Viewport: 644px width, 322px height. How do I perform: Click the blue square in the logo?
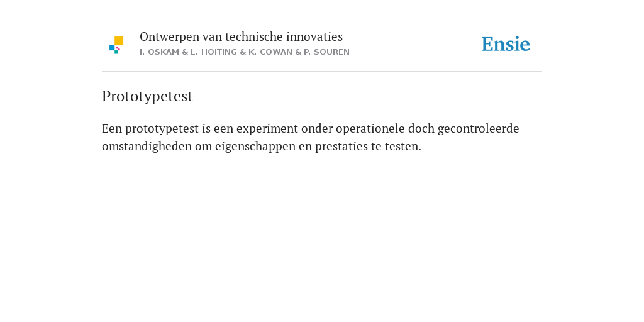tap(112, 48)
